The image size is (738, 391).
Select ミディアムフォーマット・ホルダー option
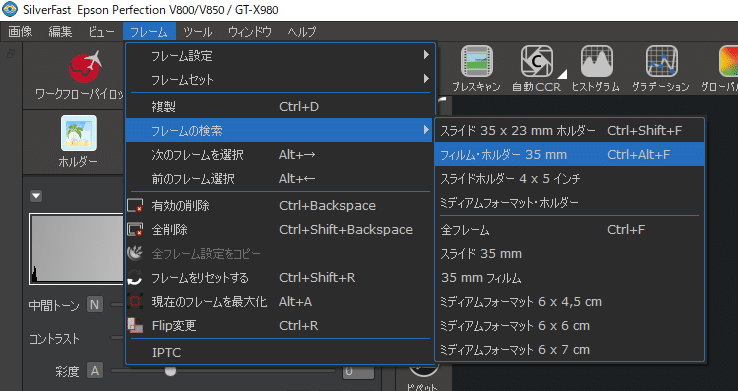pos(570,202)
